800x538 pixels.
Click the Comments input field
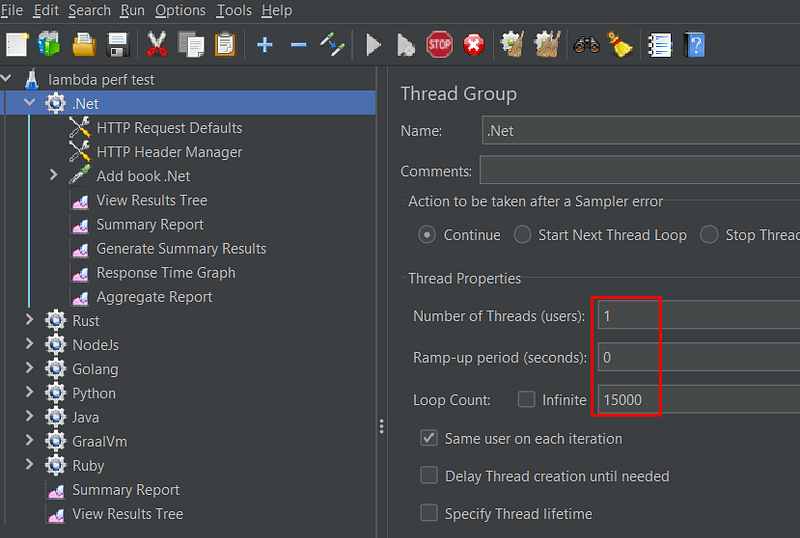[x=640, y=170]
